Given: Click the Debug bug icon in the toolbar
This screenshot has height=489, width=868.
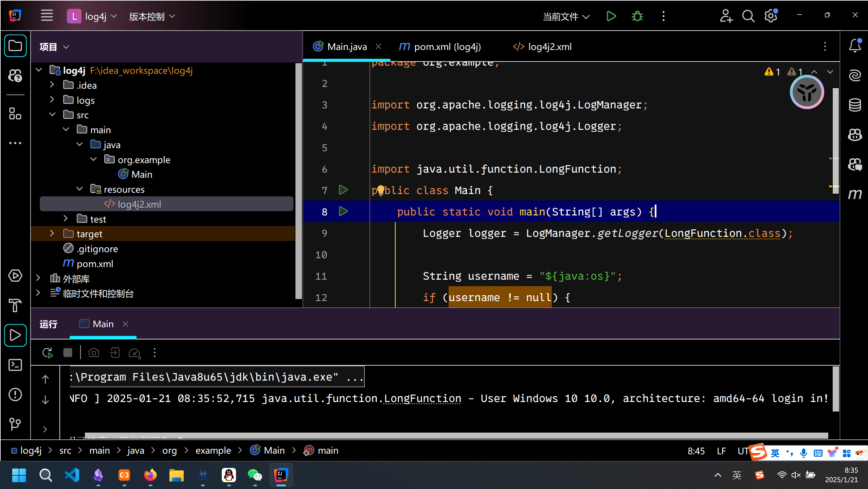Looking at the screenshot, I should tap(637, 16).
